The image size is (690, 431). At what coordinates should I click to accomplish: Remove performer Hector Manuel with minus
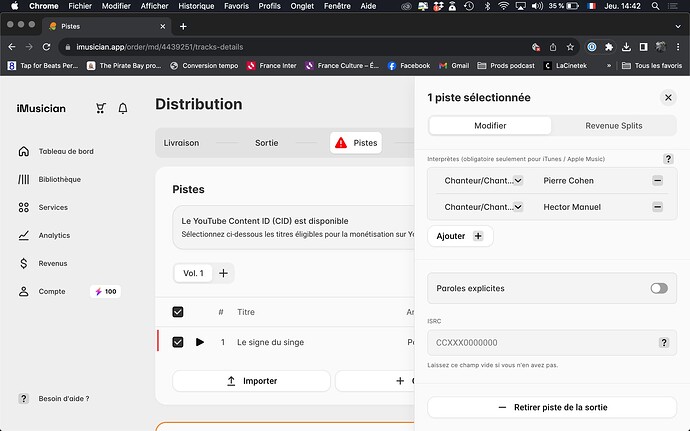pos(657,207)
